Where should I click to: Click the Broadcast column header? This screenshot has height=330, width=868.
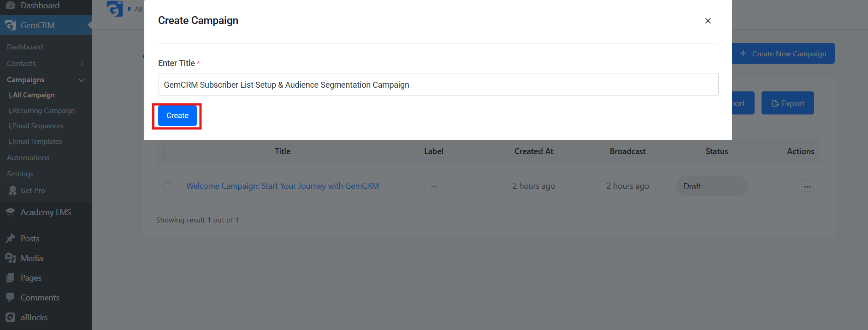coord(628,151)
